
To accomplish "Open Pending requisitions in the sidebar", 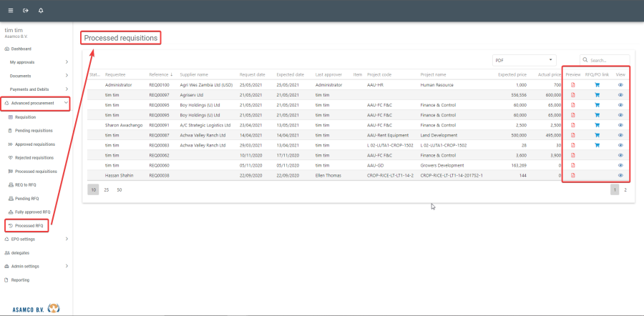I will tap(34, 131).
